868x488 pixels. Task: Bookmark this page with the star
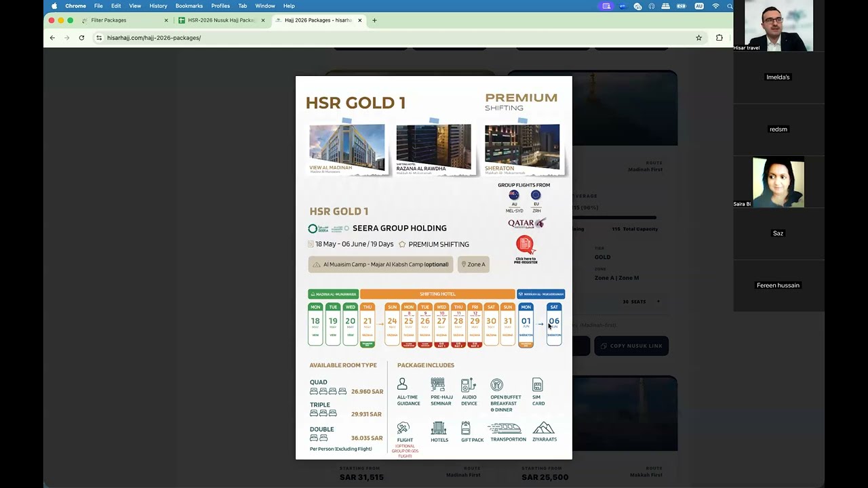698,38
